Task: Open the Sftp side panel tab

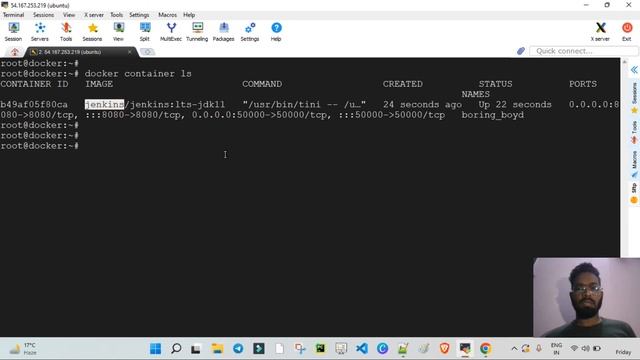Action: point(634,193)
